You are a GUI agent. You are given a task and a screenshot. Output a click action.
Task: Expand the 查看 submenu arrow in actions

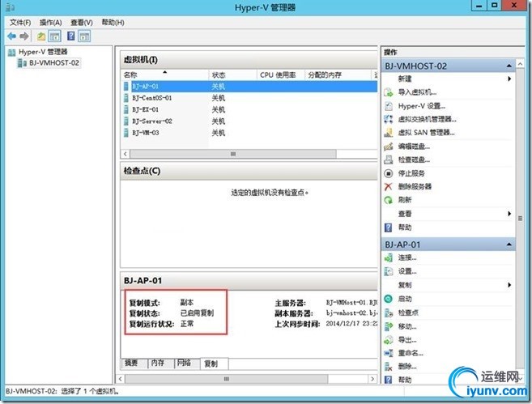[509, 214]
